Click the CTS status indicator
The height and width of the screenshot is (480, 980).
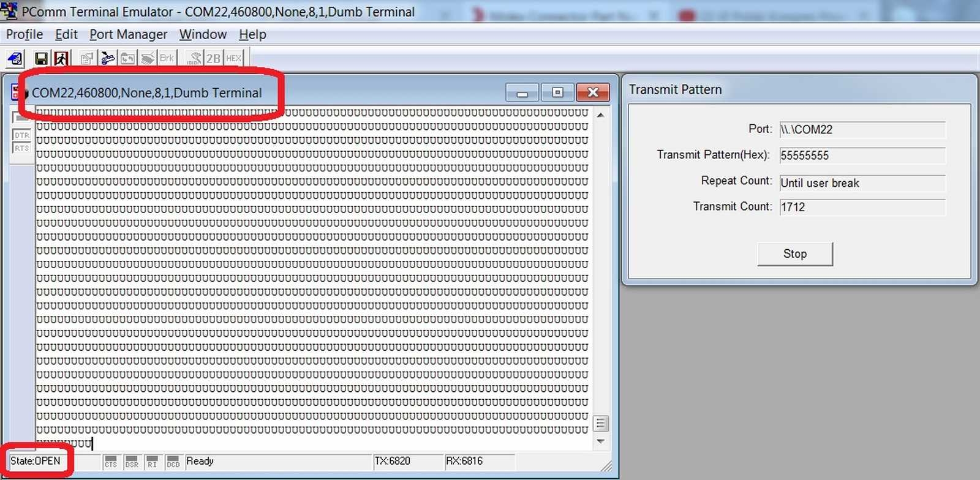click(111, 462)
